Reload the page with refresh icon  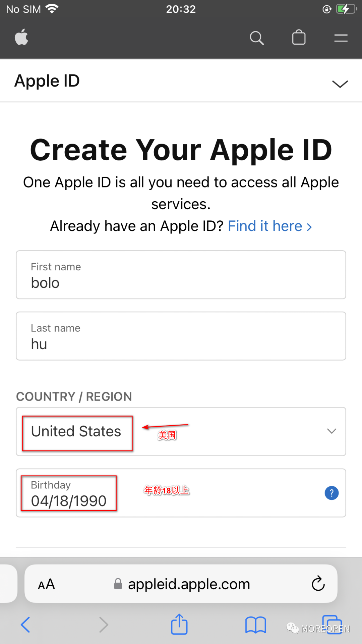tap(318, 584)
